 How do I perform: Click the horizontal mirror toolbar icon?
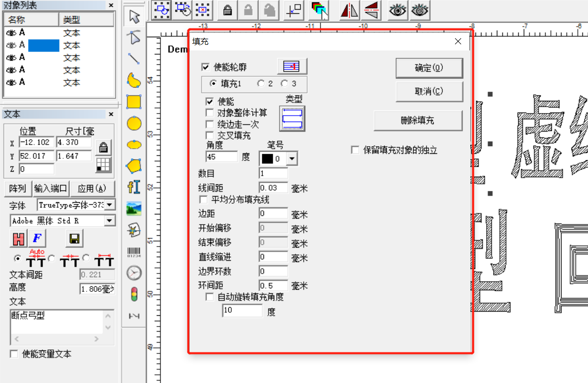pyautogui.click(x=349, y=10)
